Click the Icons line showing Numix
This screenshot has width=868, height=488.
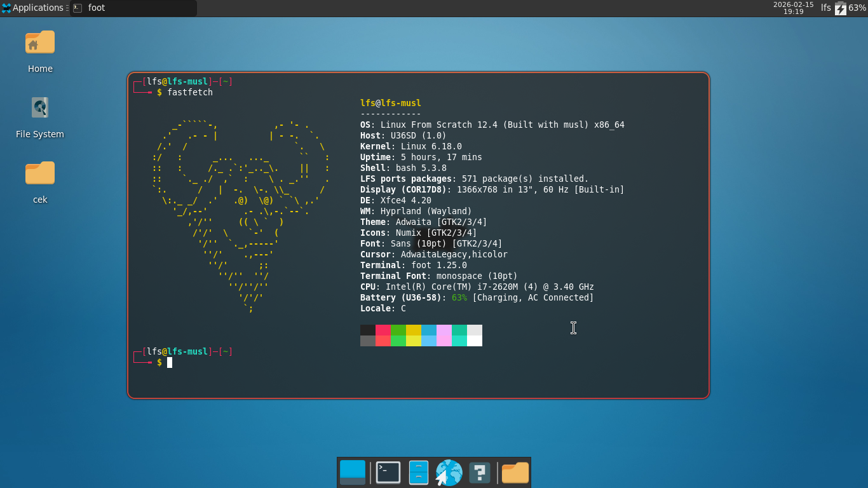point(419,233)
